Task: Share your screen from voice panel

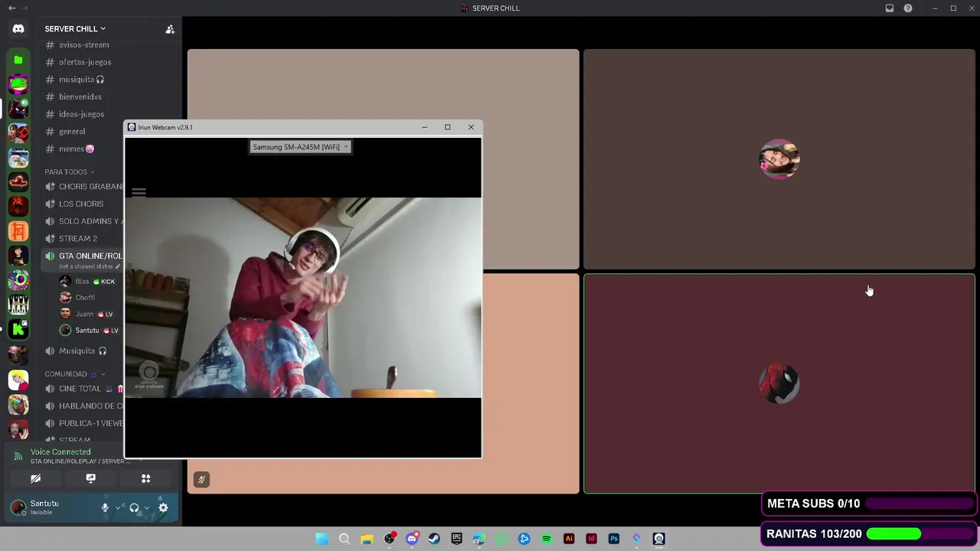Action: tap(90, 479)
